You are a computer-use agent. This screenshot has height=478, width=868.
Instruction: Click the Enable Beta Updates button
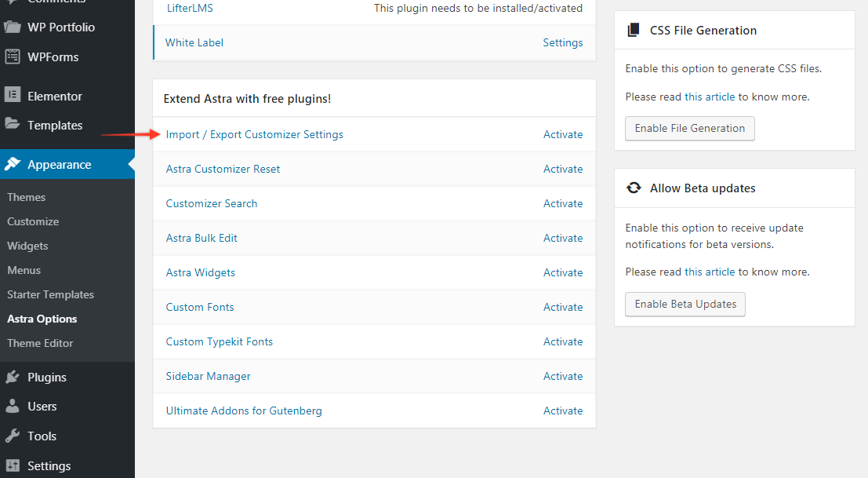pos(685,305)
